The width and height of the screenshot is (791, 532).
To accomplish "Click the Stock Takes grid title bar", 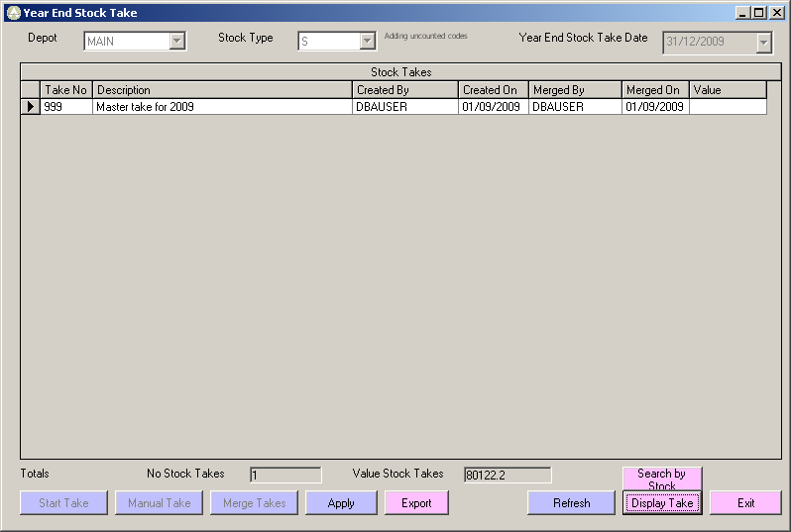I will [401, 72].
